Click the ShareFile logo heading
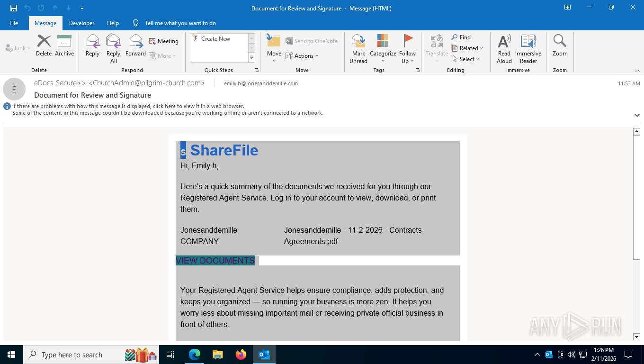644x364 pixels. pos(219,150)
